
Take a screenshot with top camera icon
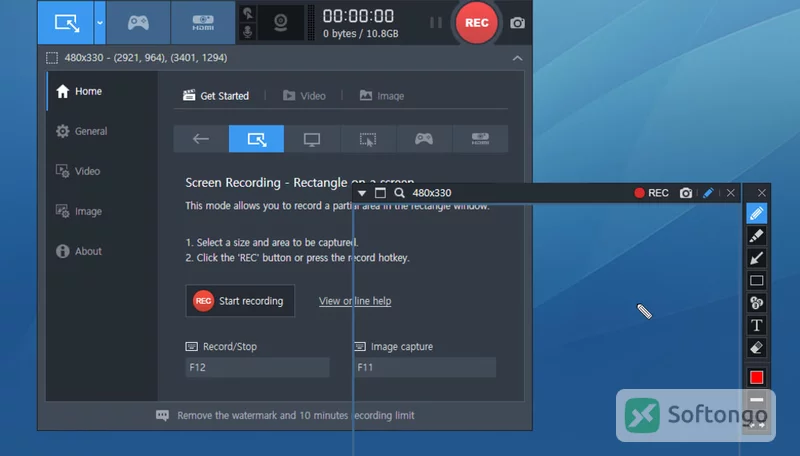517,23
